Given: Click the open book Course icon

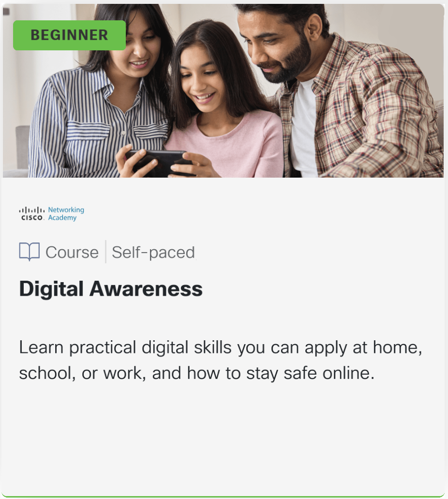Looking at the screenshot, I should (30, 251).
